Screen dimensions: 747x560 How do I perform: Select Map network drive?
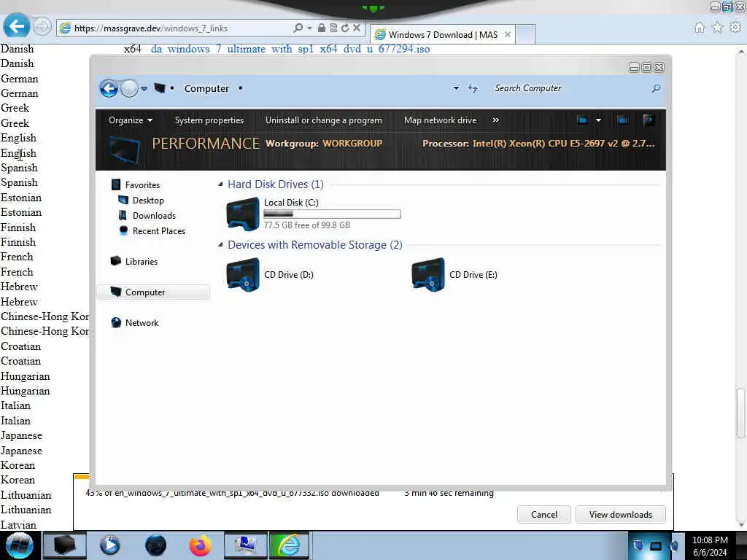click(x=440, y=120)
